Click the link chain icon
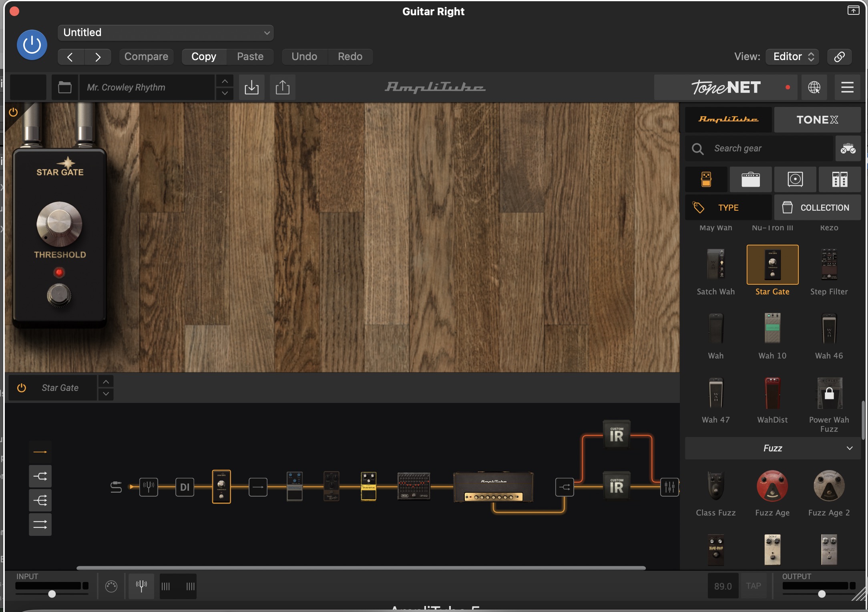The image size is (868, 612). click(839, 57)
